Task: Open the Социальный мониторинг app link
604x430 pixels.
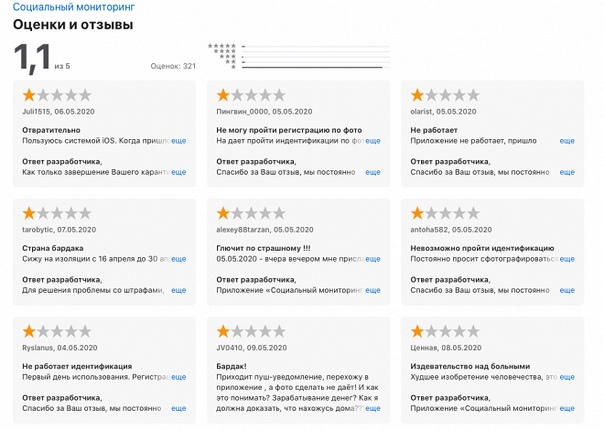Action: [74, 7]
